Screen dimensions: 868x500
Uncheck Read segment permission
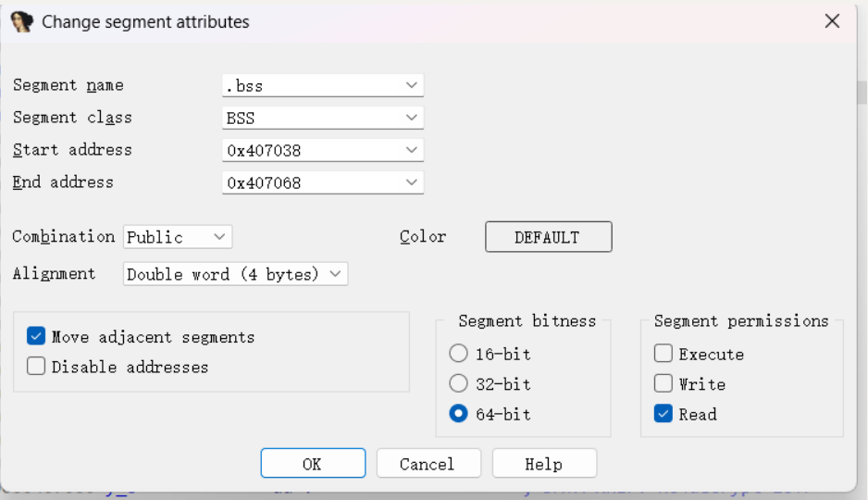tap(663, 414)
